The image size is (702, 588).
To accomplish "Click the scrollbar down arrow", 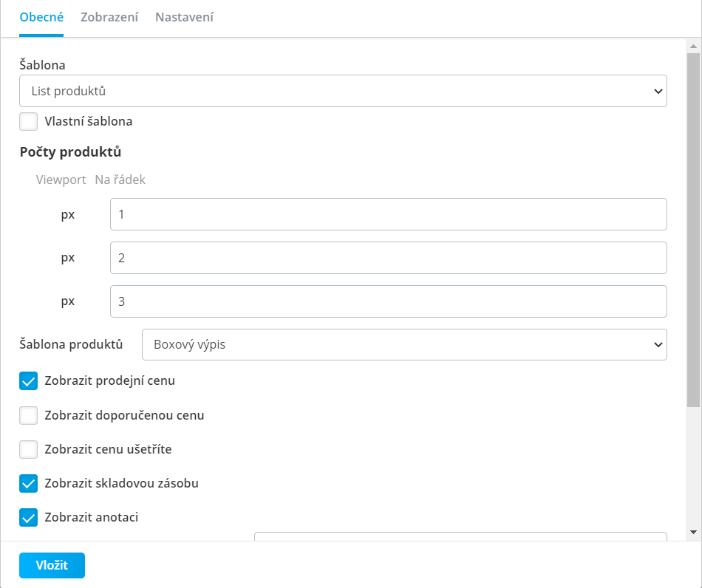I will tap(693, 532).
